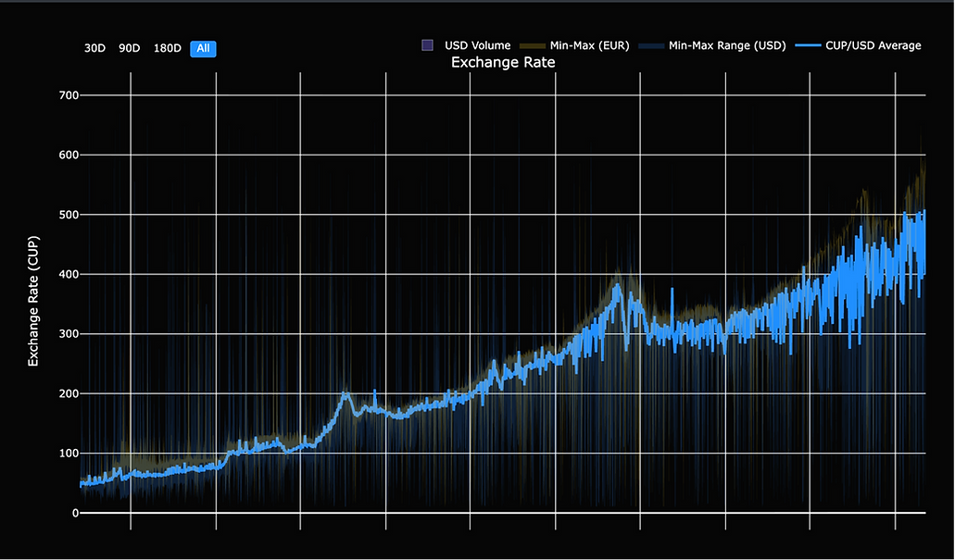Viewport: 955px width, 560px height.
Task: Toggle the USD Volume legend label
Action: 478,45
